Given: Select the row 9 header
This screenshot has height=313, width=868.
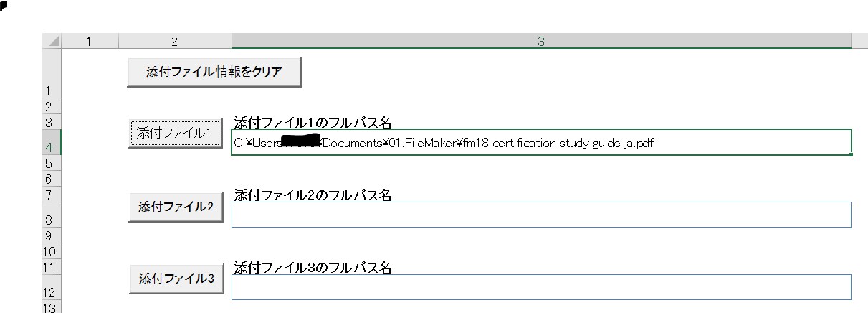Looking at the screenshot, I should 52,235.
